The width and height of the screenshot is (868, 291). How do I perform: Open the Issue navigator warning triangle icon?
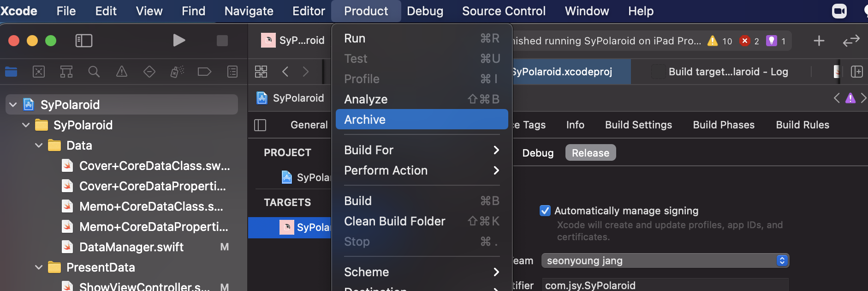point(122,72)
